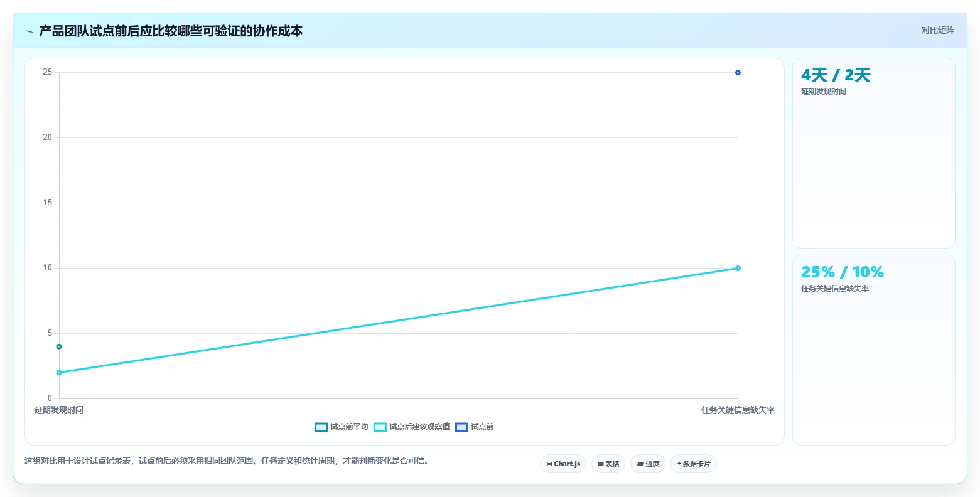Click the 任务关键信息缺失率 x-axis label

coord(738,410)
